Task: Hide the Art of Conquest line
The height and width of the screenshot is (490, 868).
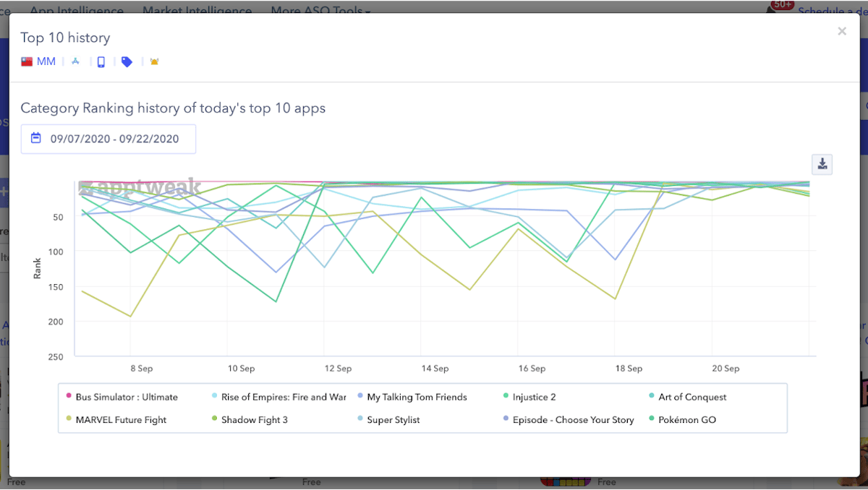Action: [692, 397]
